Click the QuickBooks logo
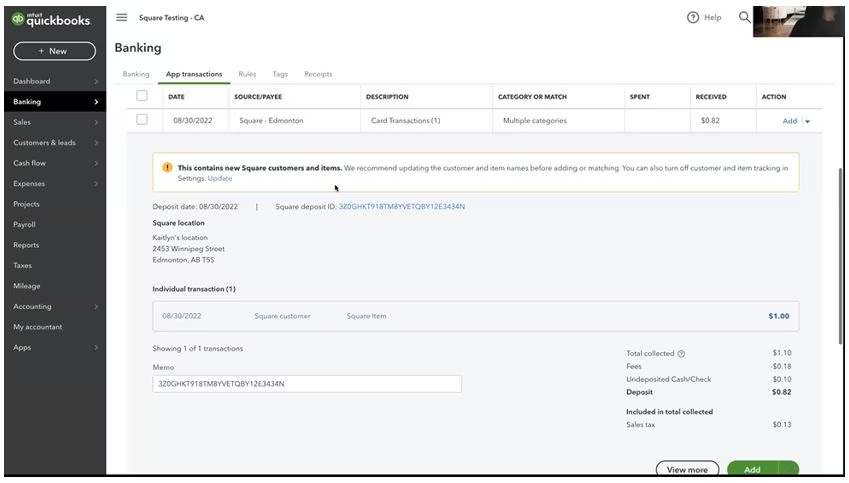849x483 pixels. pos(51,19)
